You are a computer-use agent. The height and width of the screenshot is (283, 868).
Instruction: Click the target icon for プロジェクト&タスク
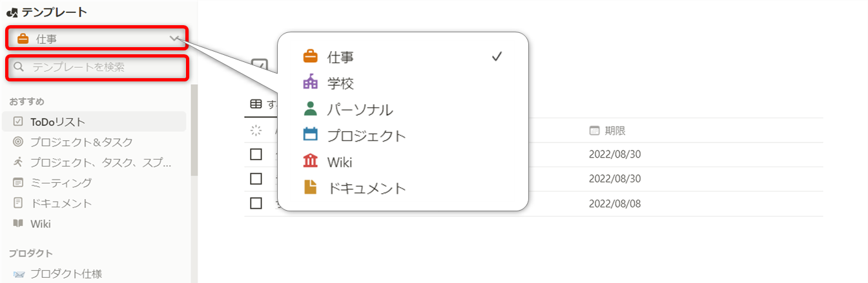pos(18,142)
